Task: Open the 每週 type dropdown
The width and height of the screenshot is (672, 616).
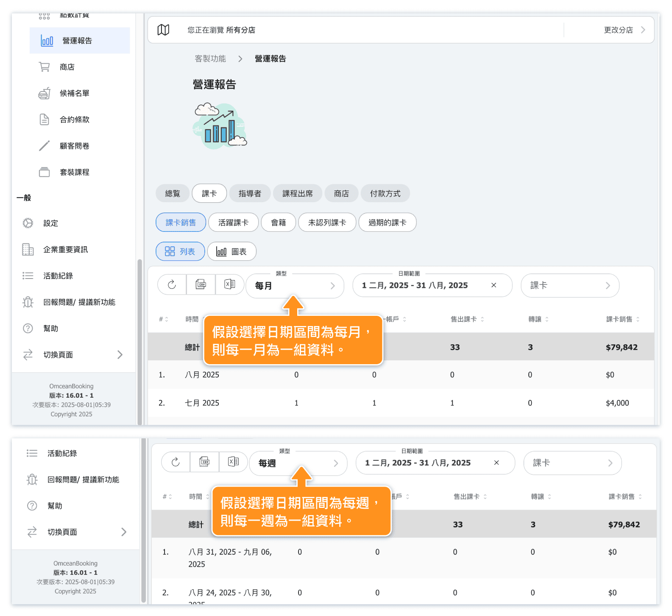Action: 298,463
